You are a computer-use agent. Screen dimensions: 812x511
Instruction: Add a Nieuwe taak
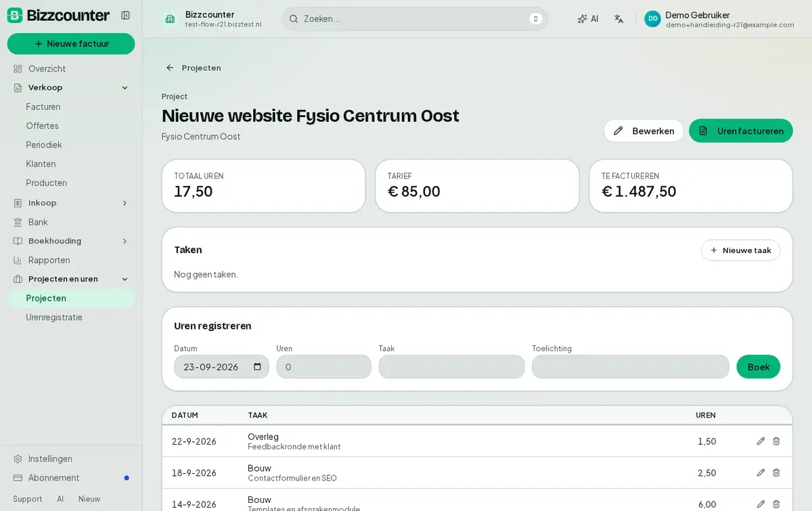(740, 250)
